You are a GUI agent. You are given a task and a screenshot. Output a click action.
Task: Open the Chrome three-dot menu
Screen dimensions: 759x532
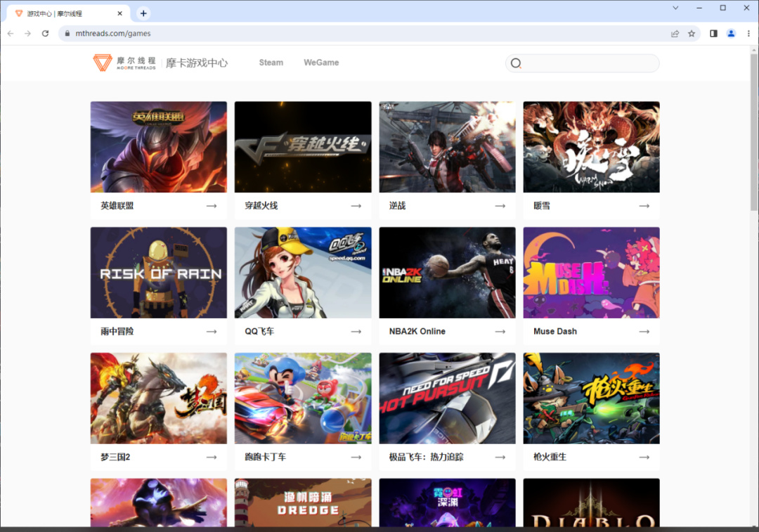click(x=748, y=34)
